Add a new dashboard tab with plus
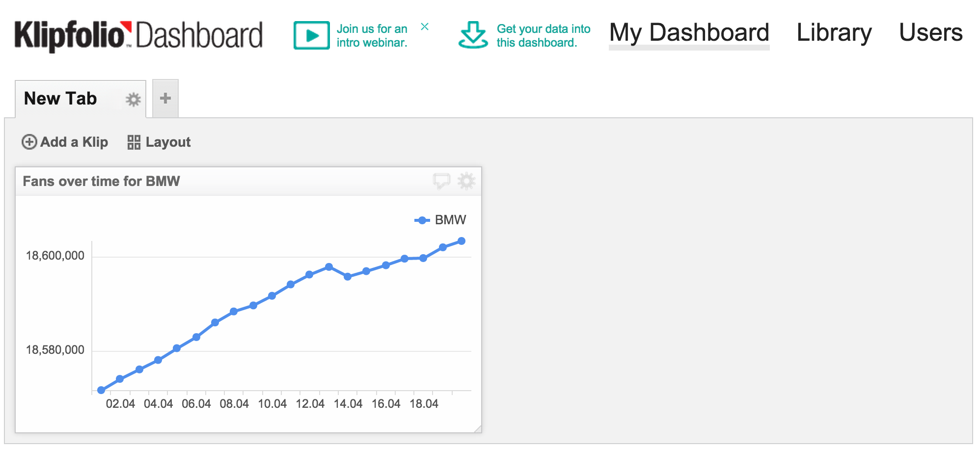Screen dimensions: 980x450 click(x=165, y=98)
